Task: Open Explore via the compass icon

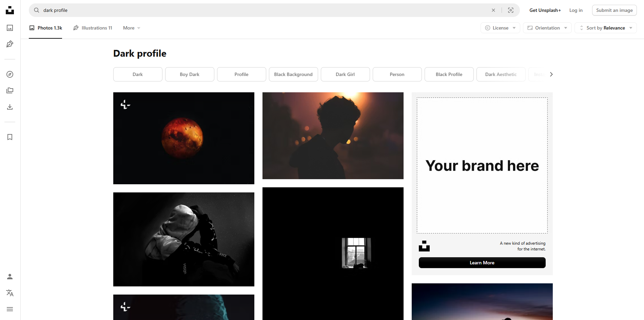Action: click(10, 74)
